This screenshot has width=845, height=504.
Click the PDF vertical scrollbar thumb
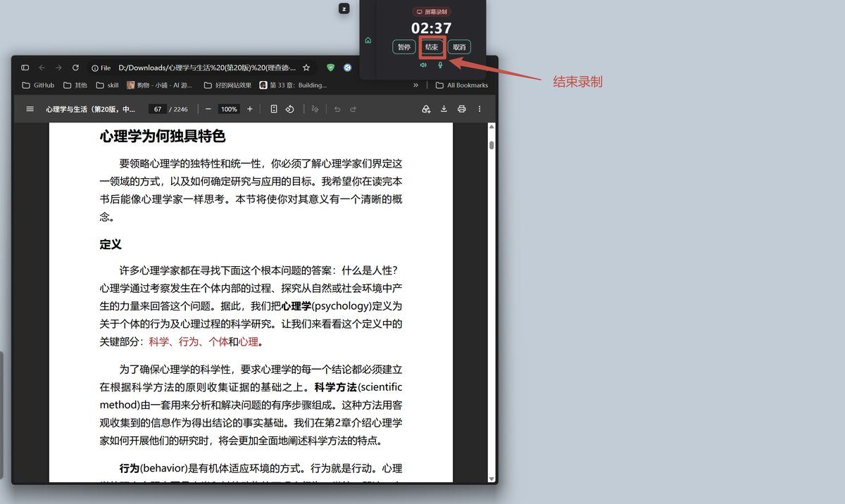click(x=492, y=146)
